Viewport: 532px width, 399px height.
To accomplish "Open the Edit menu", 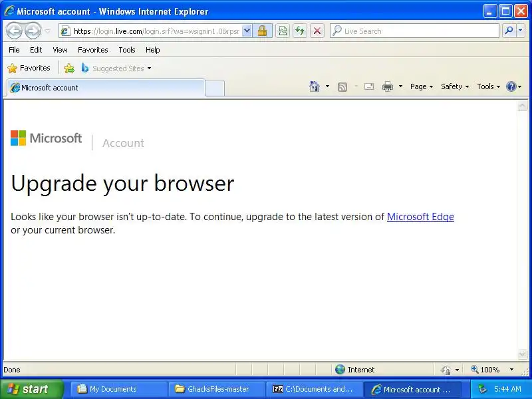I will (x=36, y=50).
